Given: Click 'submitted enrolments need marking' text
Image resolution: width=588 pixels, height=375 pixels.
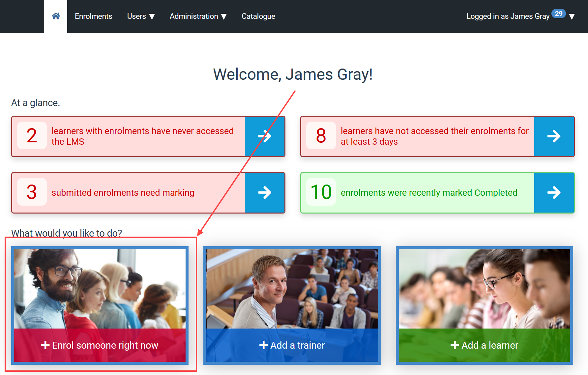Looking at the screenshot, I should pos(123,193).
